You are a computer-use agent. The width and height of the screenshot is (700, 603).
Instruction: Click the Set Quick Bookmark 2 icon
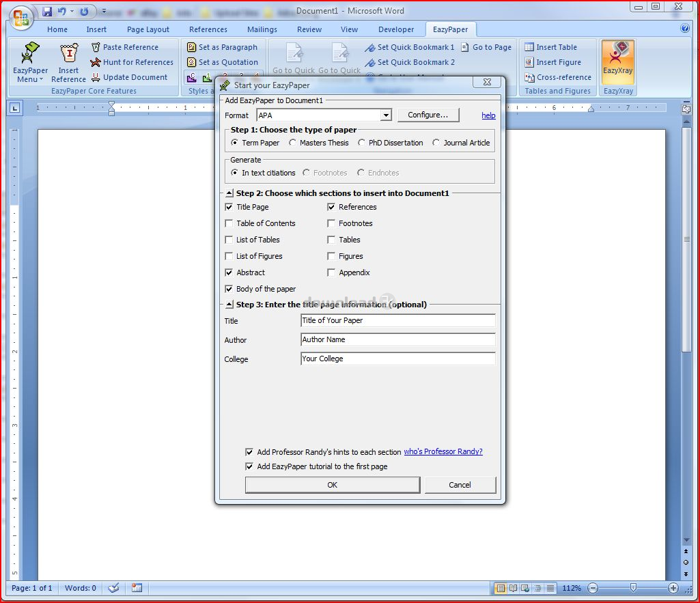(x=370, y=63)
